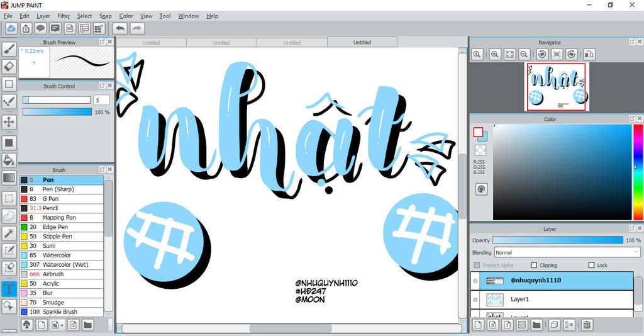Choose the Pen (Sharp) brush

point(62,189)
